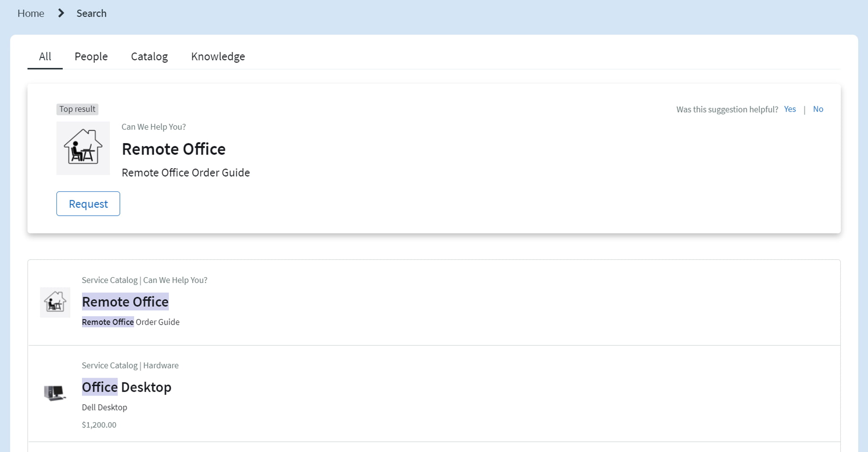The height and width of the screenshot is (452, 868).
Task: Click Search in the breadcrumb
Action: point(91,13)
